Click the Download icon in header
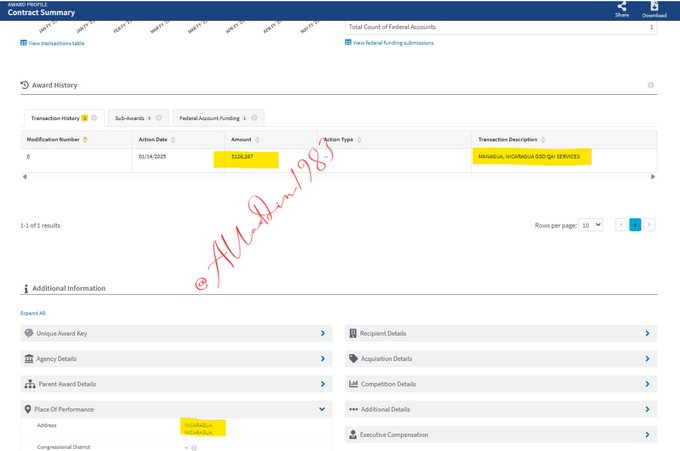 pos(654,7)
